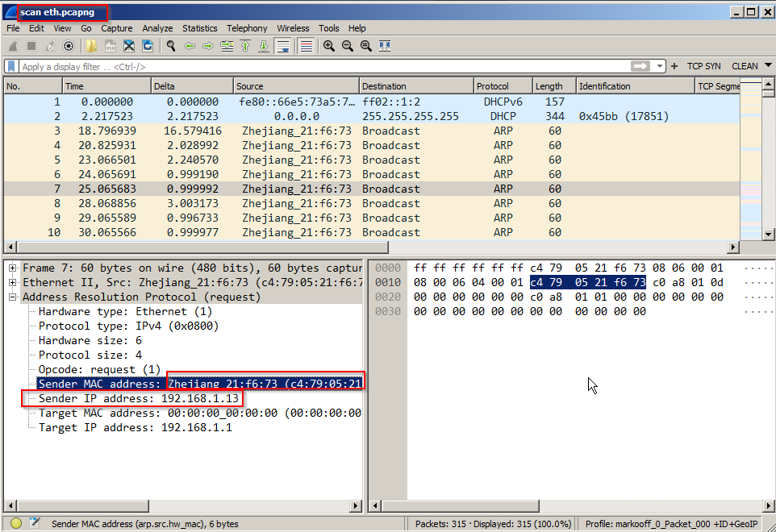Open the display filter history dropdown
776x532 pixels.
coord(661,66)
